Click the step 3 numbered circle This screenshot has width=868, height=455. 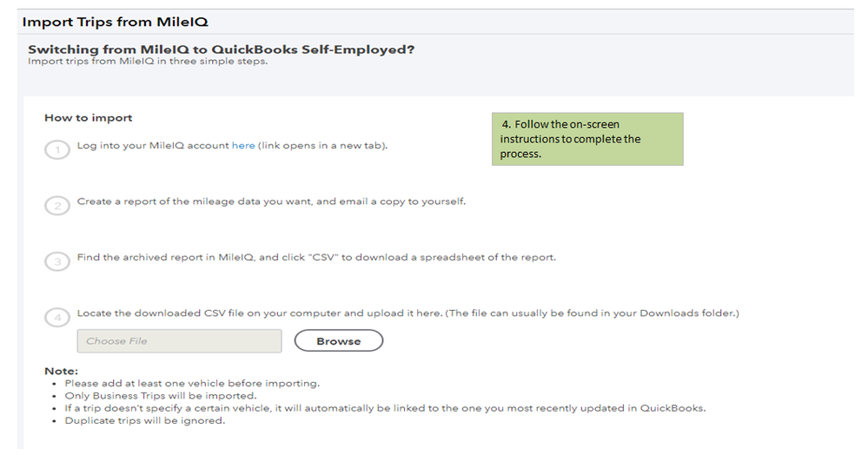pyautogui.click(x=56, y=261)
